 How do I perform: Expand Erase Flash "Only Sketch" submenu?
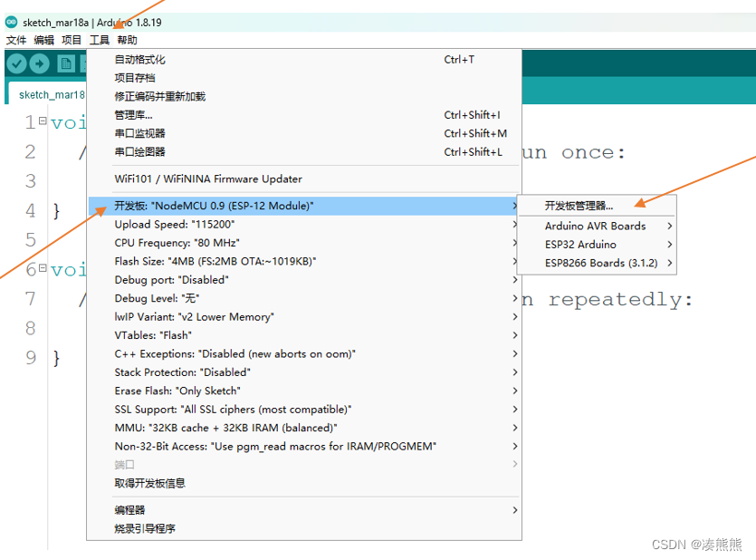tap(305, 391)
